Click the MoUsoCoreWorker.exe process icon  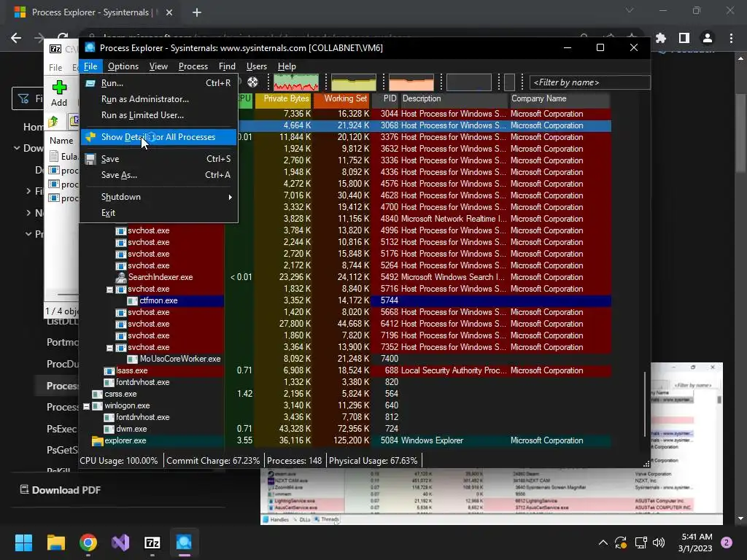pos(133,359)
